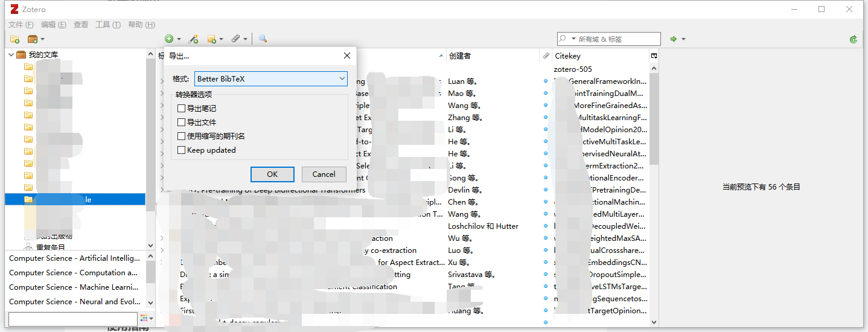
Task: Click the column picker icon in items header
Action: point(654,56)
